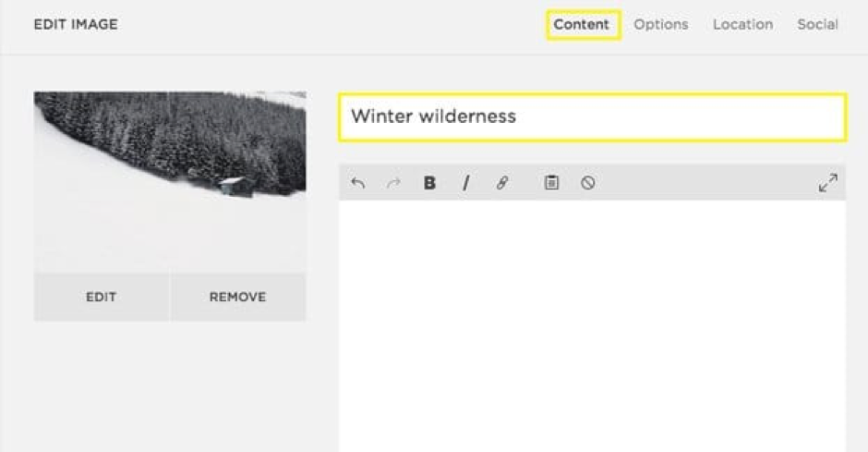Image resolution: width=868 pixels, height=452 pixels.
Task: Click the paste as plain text clipboard icon
Action: [x=551, y=182]
